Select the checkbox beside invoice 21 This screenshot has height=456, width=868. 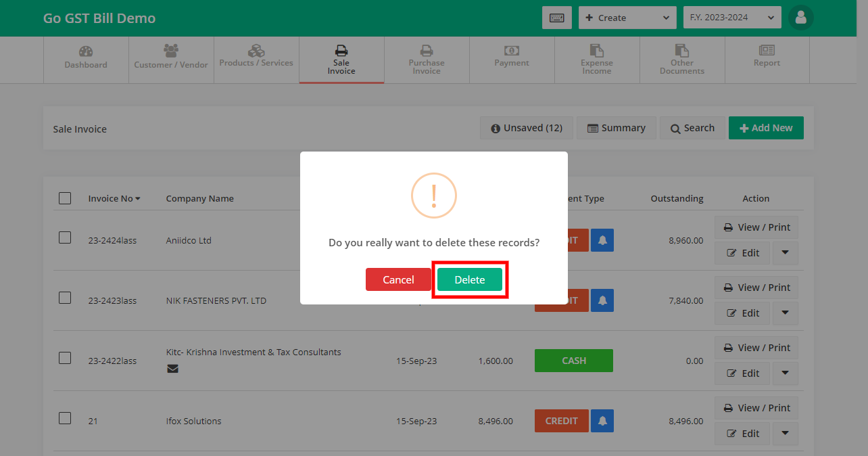point(65,418)
